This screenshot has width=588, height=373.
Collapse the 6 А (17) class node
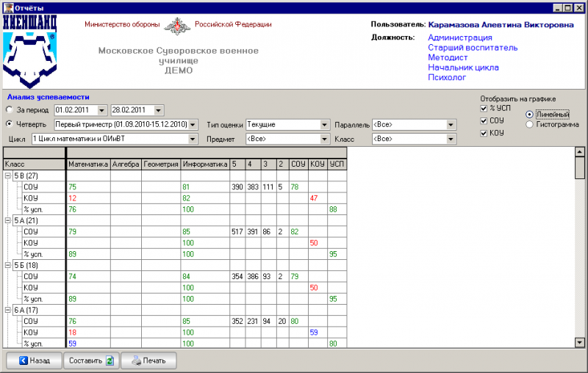pyautogui.click(x=8, y=310)
